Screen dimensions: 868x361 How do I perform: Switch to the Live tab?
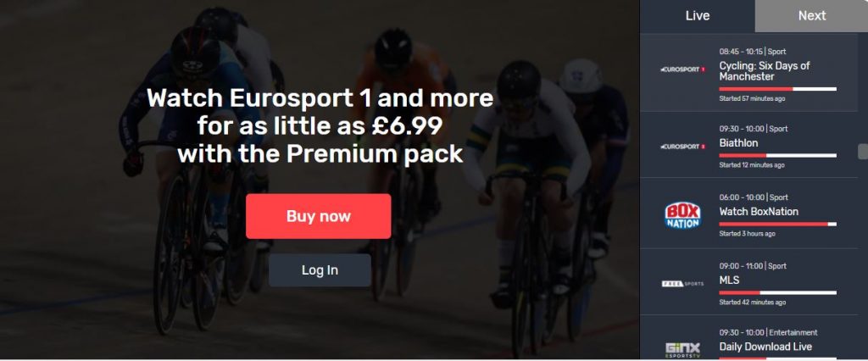pyautogui.click(x=698, y=16)
